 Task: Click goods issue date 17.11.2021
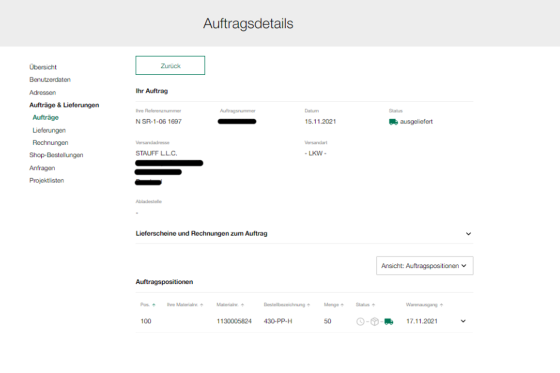pos(422,321)
